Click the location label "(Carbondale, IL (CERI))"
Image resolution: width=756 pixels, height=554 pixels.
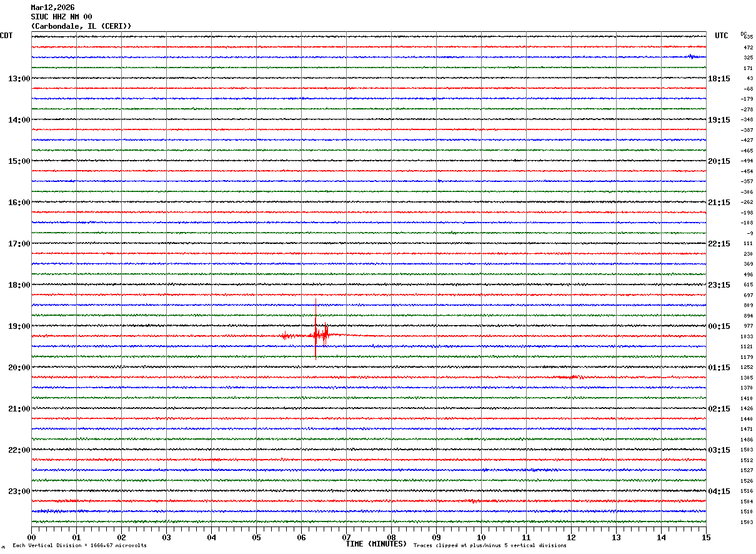(x=81, y=26)
